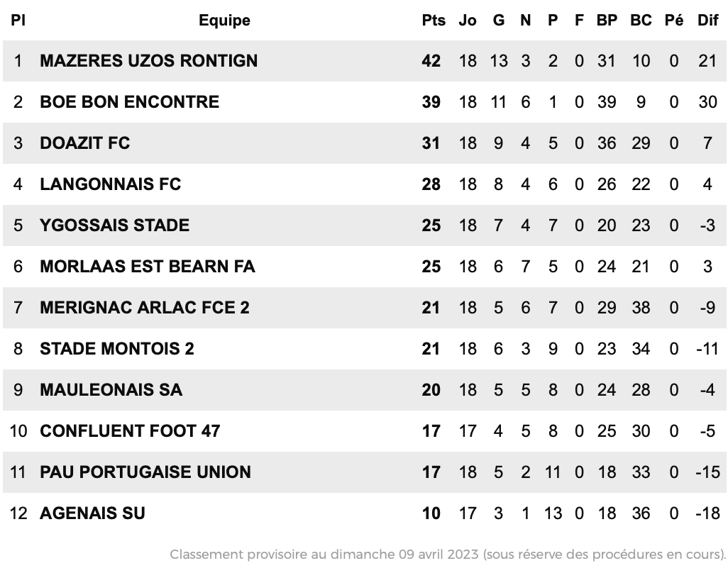The width and height of the screenshot is (728, 573).
Task: Select CONFLUENT FOOT 47 team
Action: click(x=130, y=431)
